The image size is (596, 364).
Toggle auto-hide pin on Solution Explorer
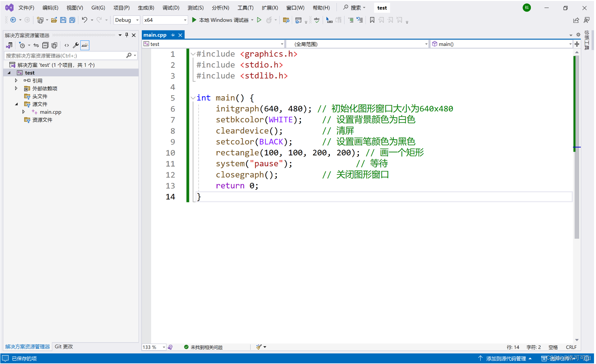[x=127, y=35]
